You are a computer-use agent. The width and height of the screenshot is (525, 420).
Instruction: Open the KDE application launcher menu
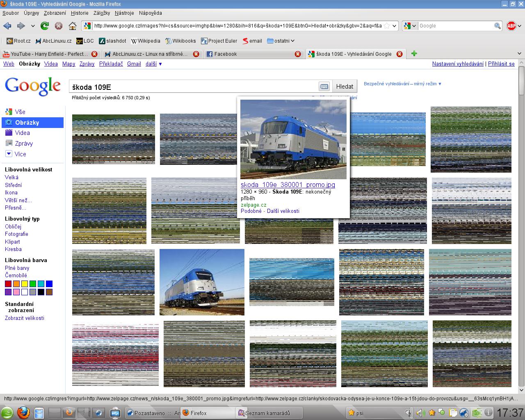tap(7, 413)
